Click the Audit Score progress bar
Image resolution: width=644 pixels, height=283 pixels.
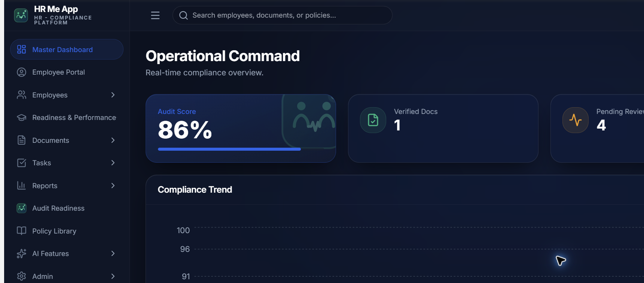point(229,149)
